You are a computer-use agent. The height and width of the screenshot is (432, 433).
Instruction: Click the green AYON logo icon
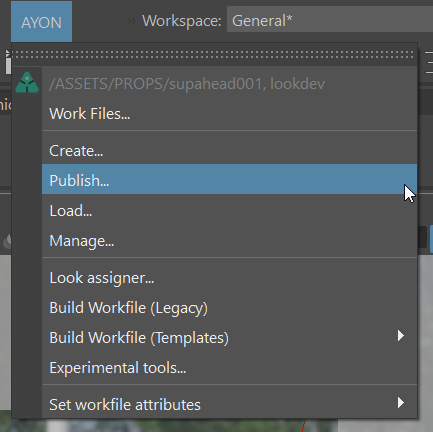click(x=27, y=82)
